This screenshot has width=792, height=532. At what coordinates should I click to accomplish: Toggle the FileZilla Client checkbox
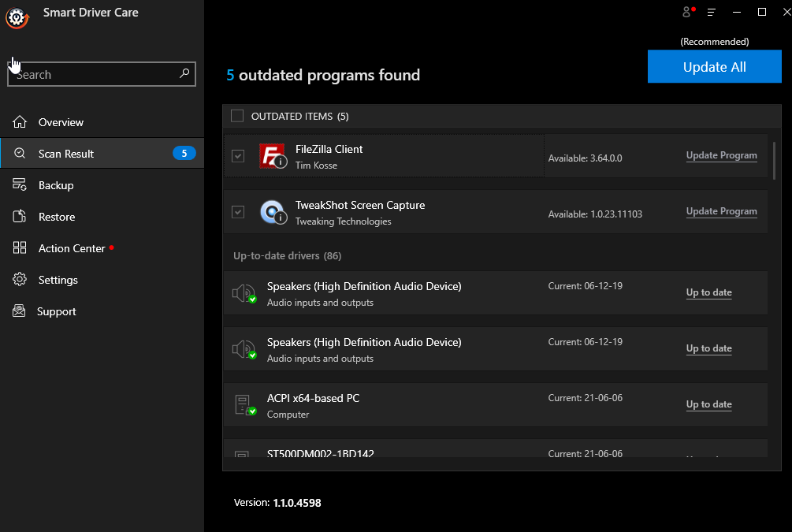238,155
